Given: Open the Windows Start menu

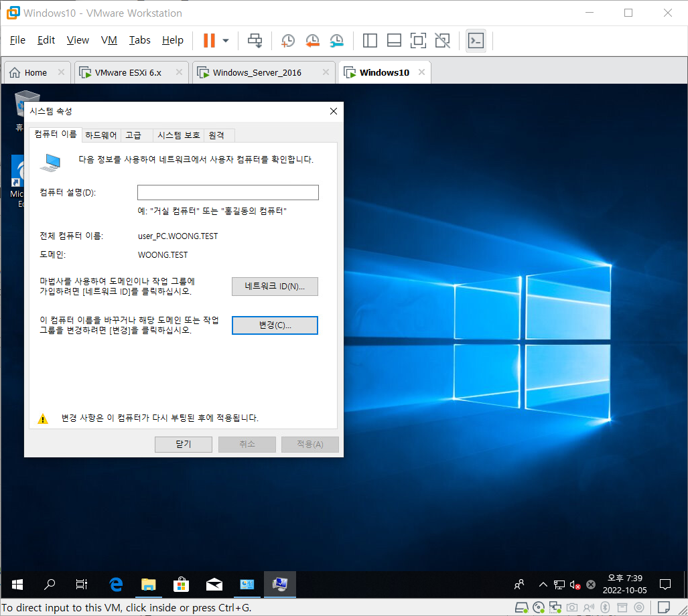Looking at the screenshot, I should pyautogui.click(x=17, y=584).
